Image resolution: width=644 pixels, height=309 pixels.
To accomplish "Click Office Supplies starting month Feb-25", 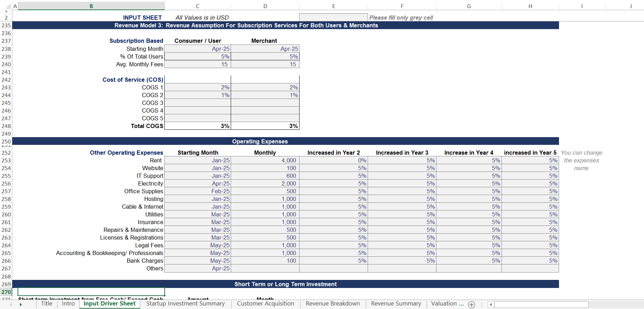I will [x=198, y=191].
